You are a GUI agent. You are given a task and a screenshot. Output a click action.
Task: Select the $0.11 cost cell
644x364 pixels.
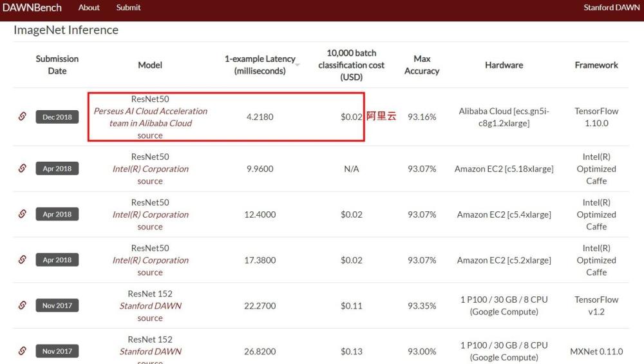(x=351, y=305)
